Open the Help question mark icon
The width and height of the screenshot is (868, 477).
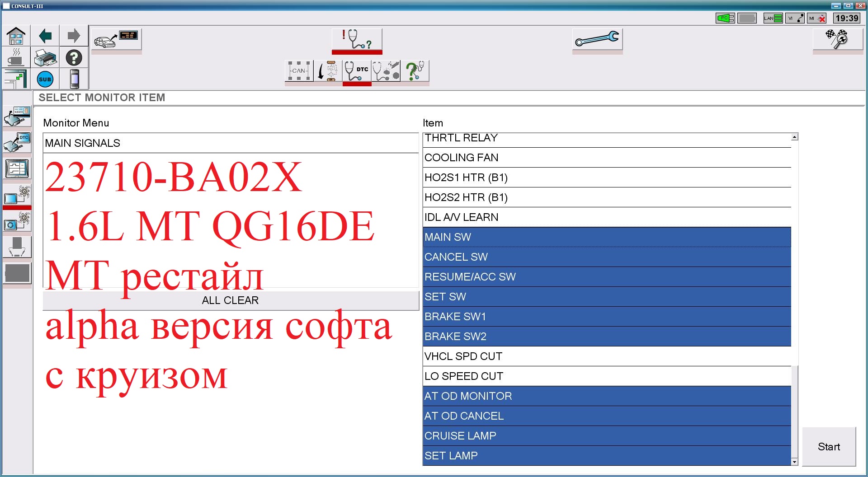pos(74,58)
